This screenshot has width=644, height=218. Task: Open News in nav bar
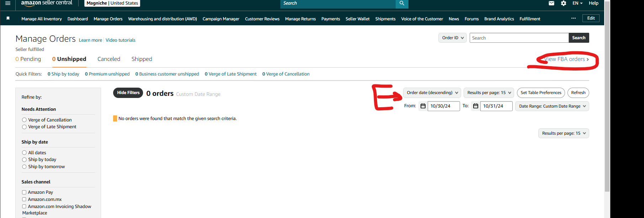coord(454,19)
